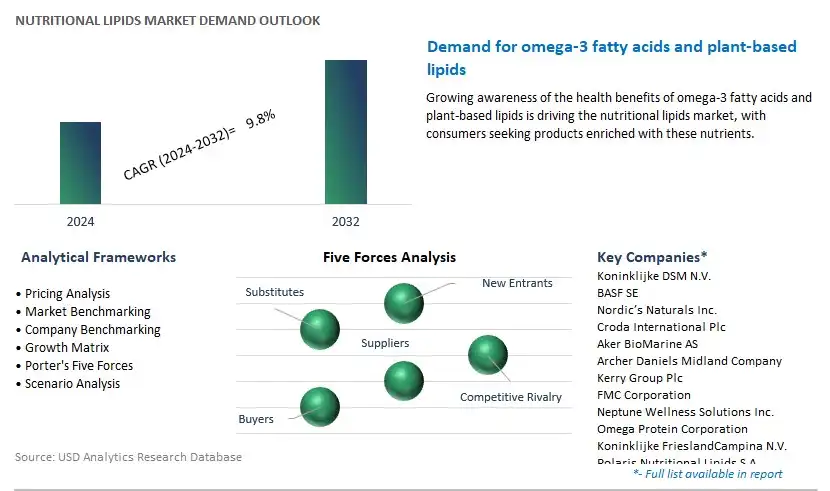Click the green sphere for New Entrants
830x491 pixels.
(404, 303)
